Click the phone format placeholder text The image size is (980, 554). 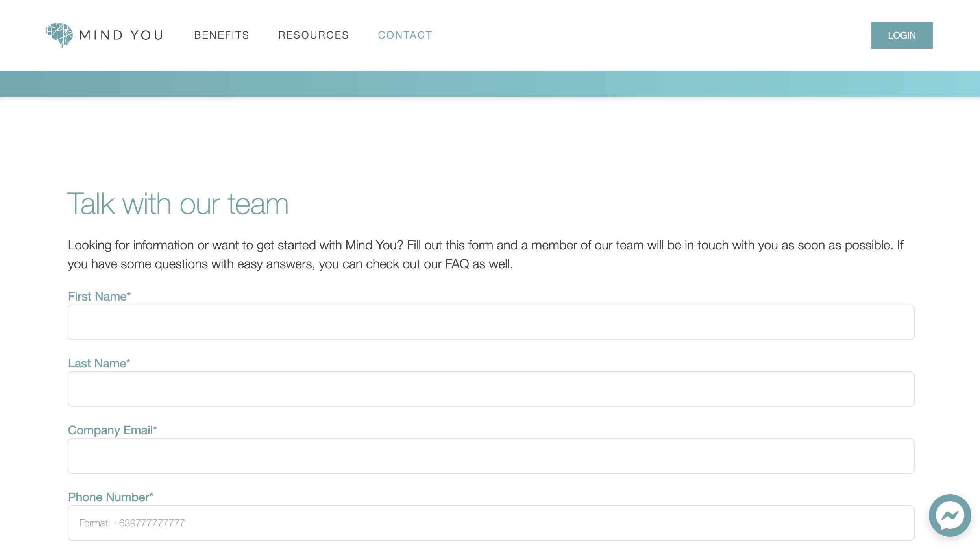point(132,523)
